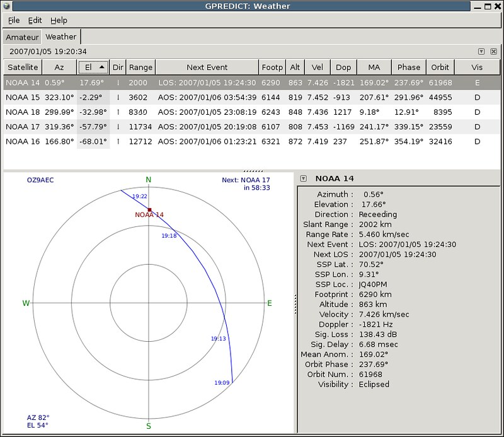This screenshot has height=437, width=504.
Task: Click the OZ9AEC ground station label
Action: 40,180
